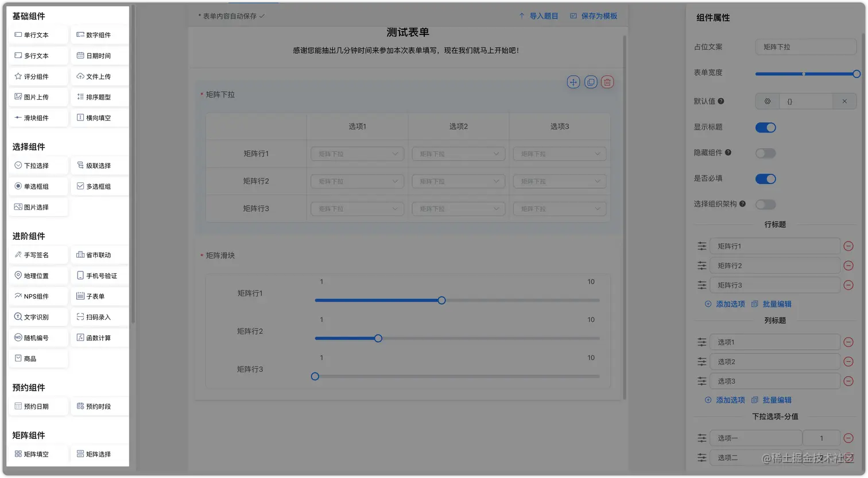Add the 预约日期 component
The width and height of the screenshot is (868, 478).
[38, 406]
